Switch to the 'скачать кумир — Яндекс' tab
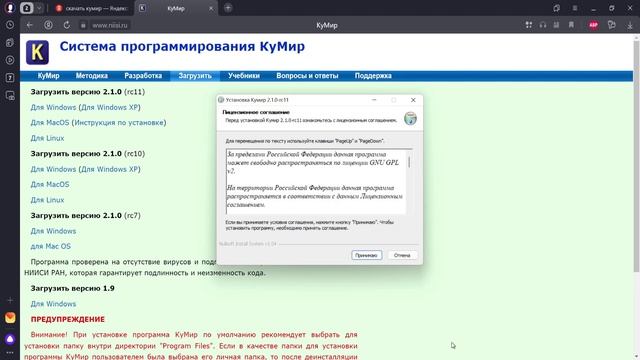 pos(92,8)
